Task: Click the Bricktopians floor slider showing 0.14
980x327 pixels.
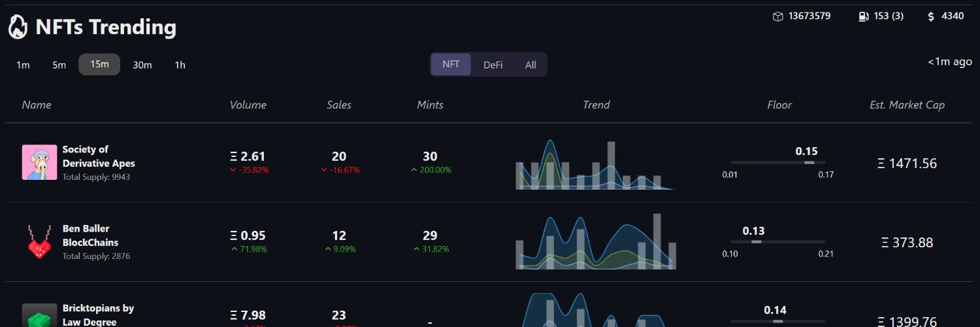Action: 777,321
